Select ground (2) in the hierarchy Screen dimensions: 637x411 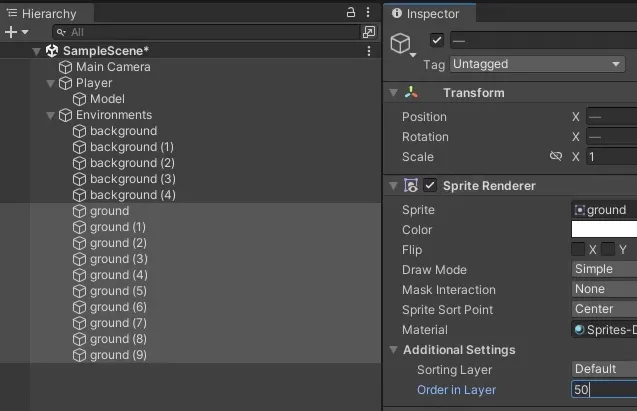point(118,243)
